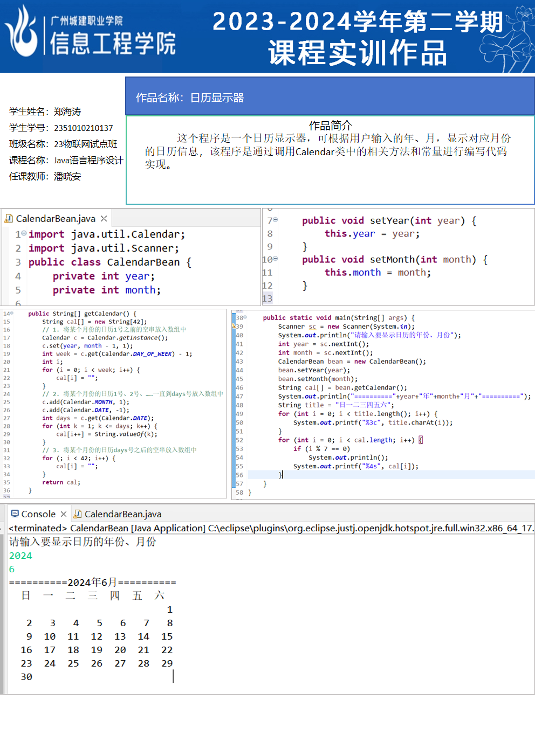
Task: Toggle folding of the main method at line 38
Action: pyautogui.click(x=245, y=317)
